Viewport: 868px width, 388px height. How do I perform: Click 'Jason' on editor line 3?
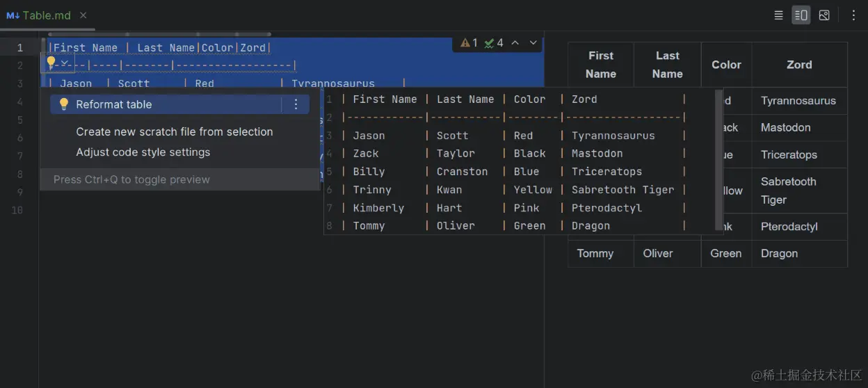tap(76, 83)
